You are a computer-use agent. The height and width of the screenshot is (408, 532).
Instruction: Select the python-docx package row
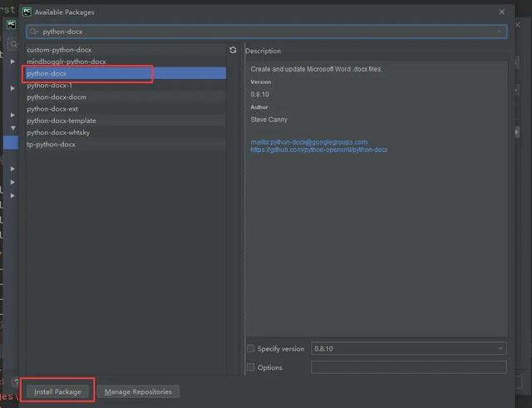(126, 73)
